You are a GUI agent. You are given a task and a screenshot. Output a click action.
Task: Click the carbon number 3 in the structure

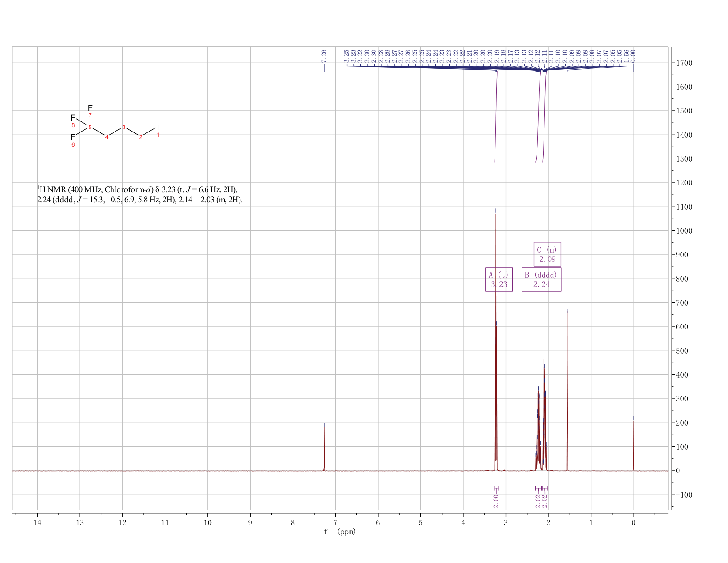pyautogui.click(x=124, y=128)
